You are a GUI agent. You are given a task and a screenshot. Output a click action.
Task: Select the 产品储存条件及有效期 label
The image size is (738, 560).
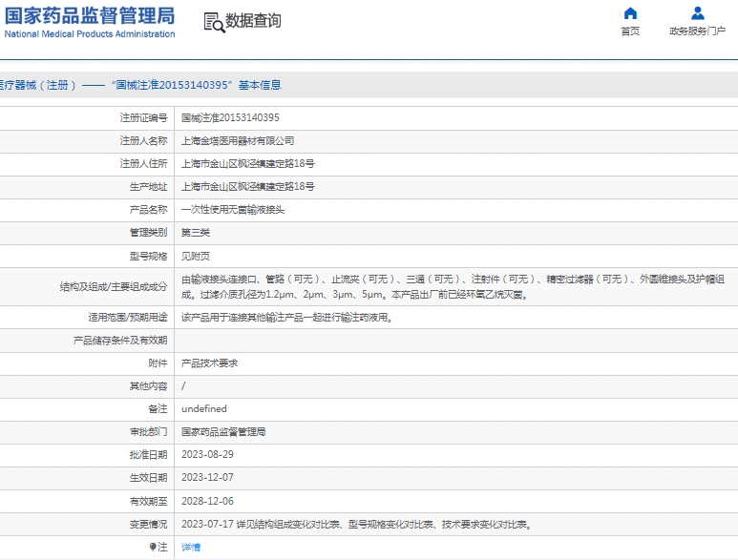coord(120,341)
